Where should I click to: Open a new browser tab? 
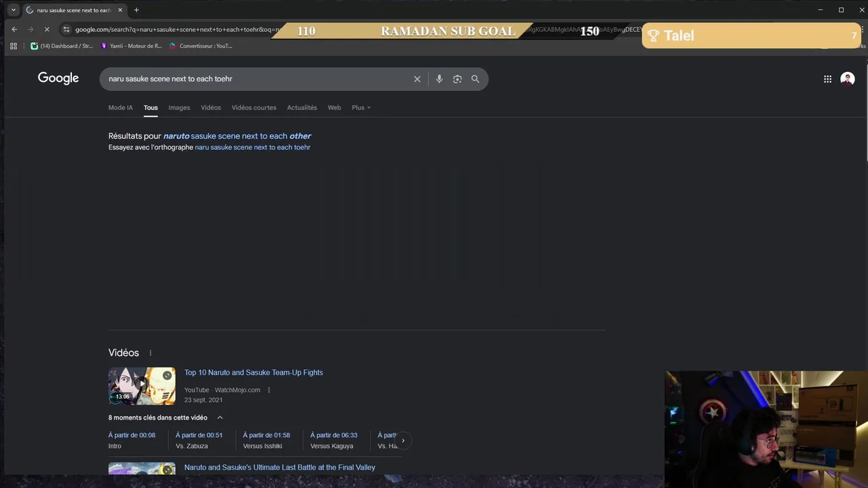coord(136,10)
